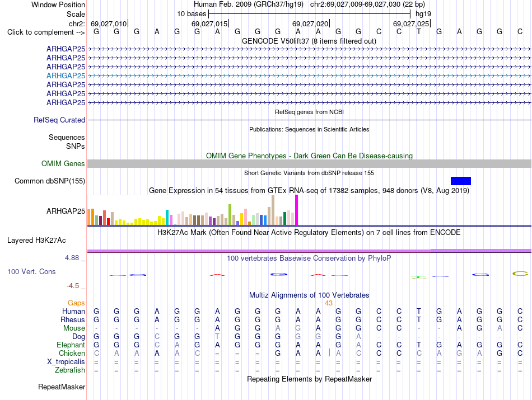Image resolution: width=532 pixels, height=400 pixels.
Task: Click the orange gaps number 43
Action: click(x=328, y=303)
